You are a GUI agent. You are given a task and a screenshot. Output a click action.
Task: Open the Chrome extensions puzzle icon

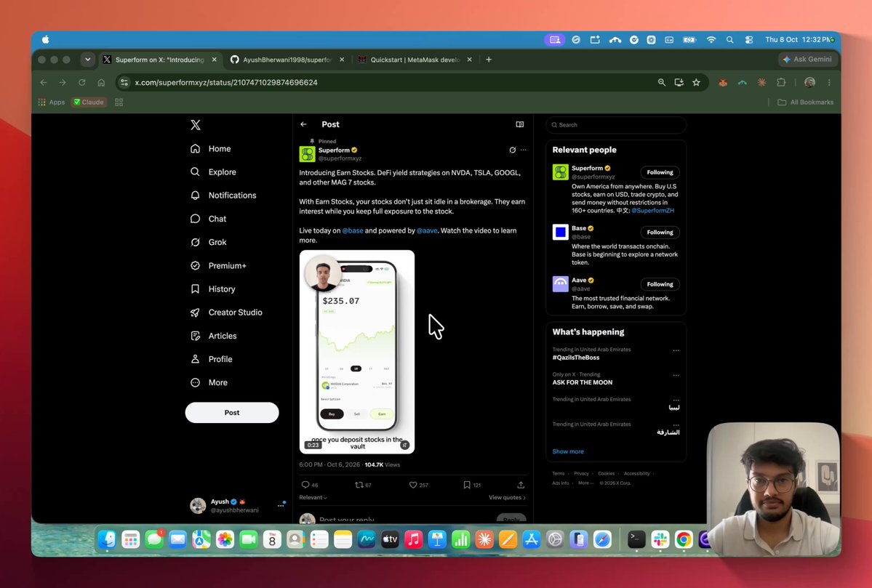click(x=781, y=82)
